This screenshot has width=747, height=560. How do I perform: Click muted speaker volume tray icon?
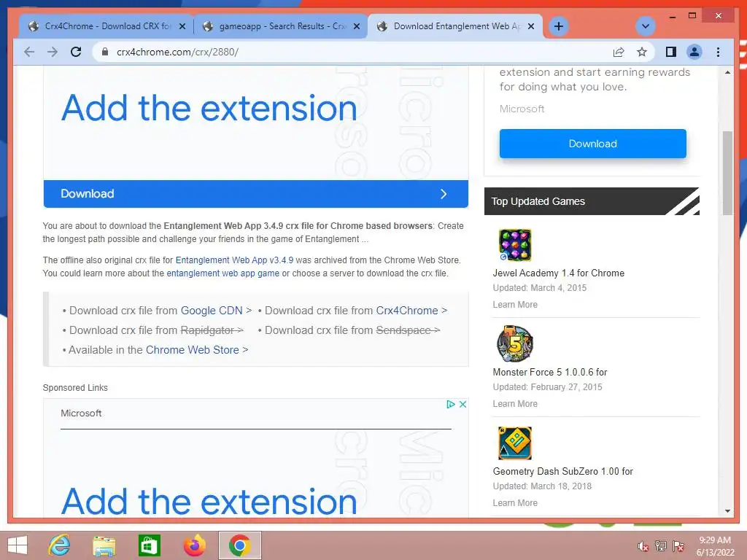pos(643,546)
